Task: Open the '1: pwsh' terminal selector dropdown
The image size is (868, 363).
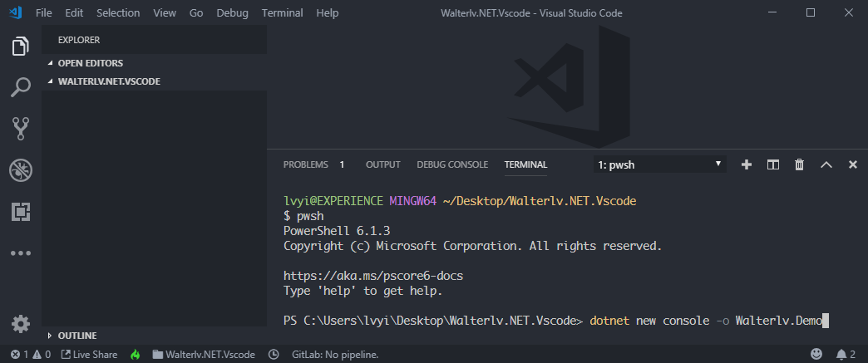Action: click(x=659, y=164)
